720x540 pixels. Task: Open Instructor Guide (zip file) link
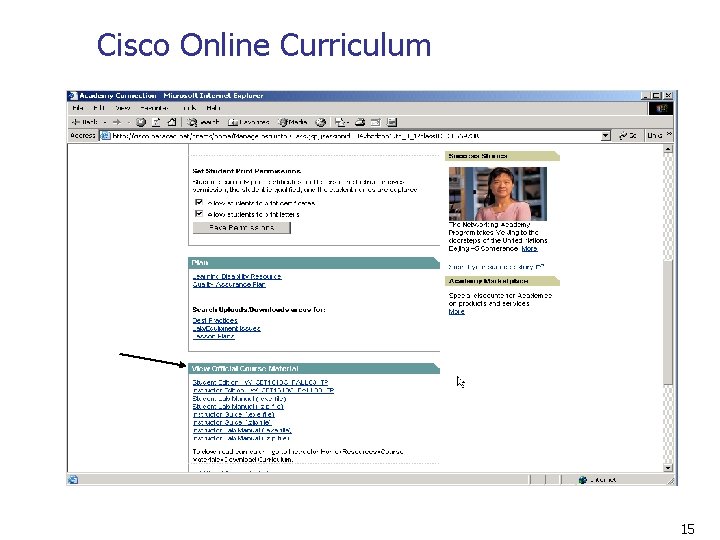click(232, 422)
